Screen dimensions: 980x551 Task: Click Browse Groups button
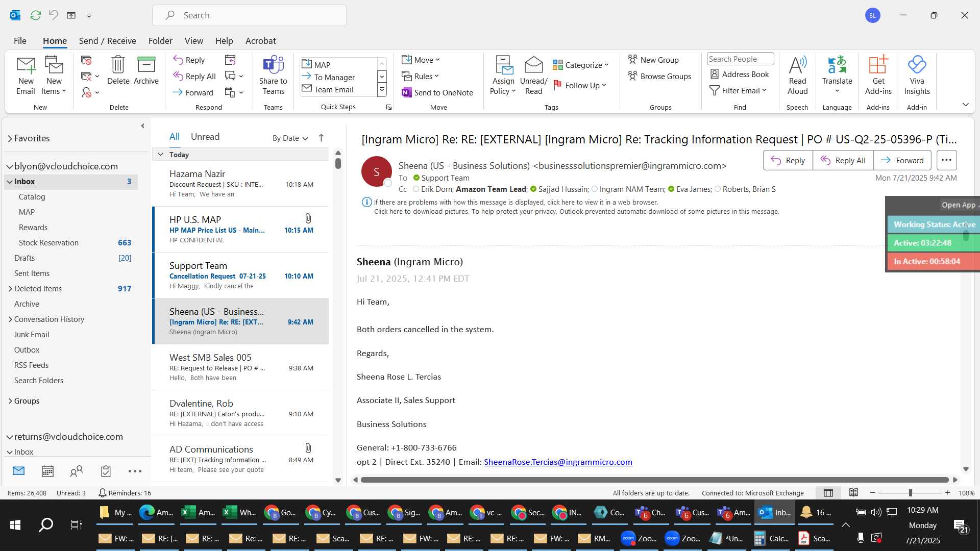659,76
